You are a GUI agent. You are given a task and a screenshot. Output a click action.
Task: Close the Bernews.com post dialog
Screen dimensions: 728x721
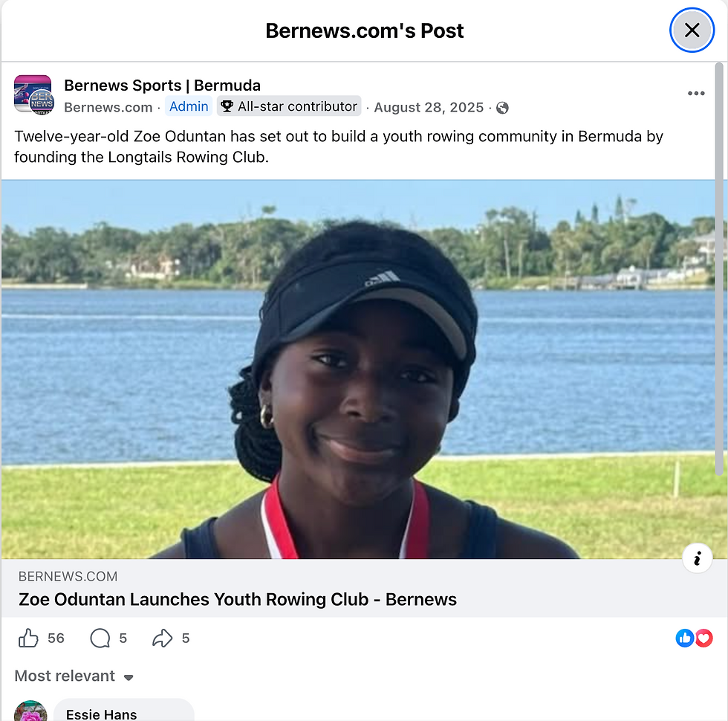point(692,30)
